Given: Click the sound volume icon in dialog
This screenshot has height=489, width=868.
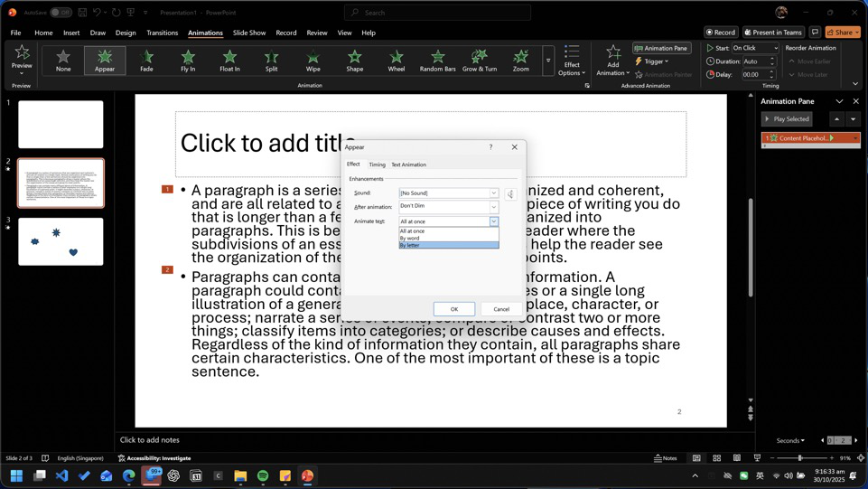Looking at the screenshot, I should click(510, 193).
